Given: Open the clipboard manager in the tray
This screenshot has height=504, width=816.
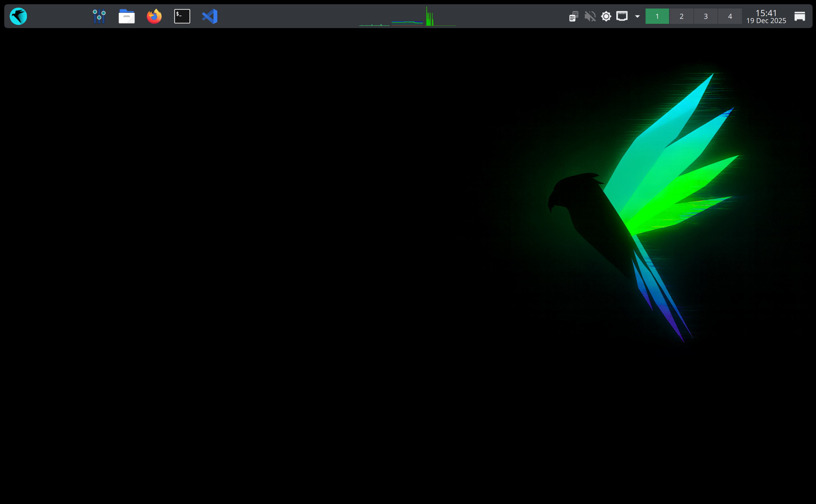Looking at the screenshot, I should pos(574,16).
